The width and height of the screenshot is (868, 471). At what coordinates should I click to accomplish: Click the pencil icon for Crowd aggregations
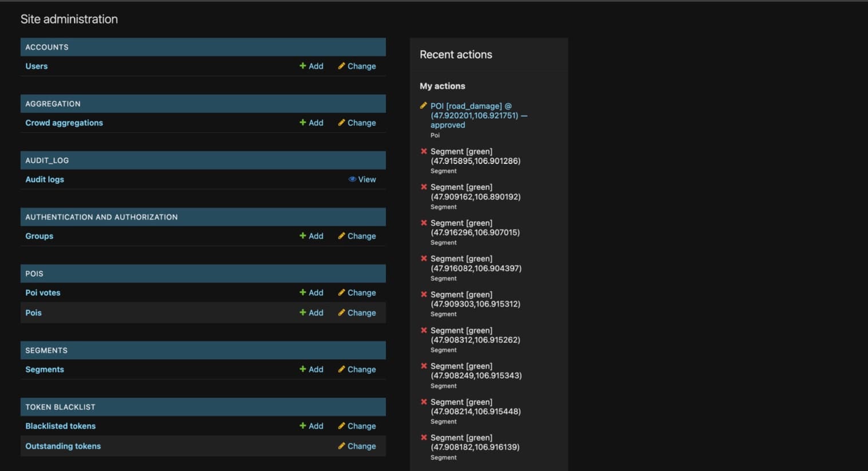point(341,123)
